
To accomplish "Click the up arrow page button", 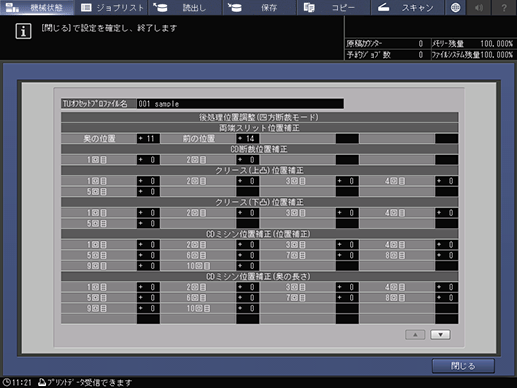I will [415, 335].
